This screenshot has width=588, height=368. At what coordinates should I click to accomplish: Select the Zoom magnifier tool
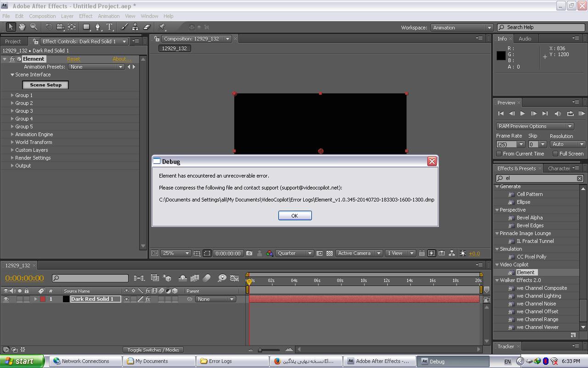[34, 27]
